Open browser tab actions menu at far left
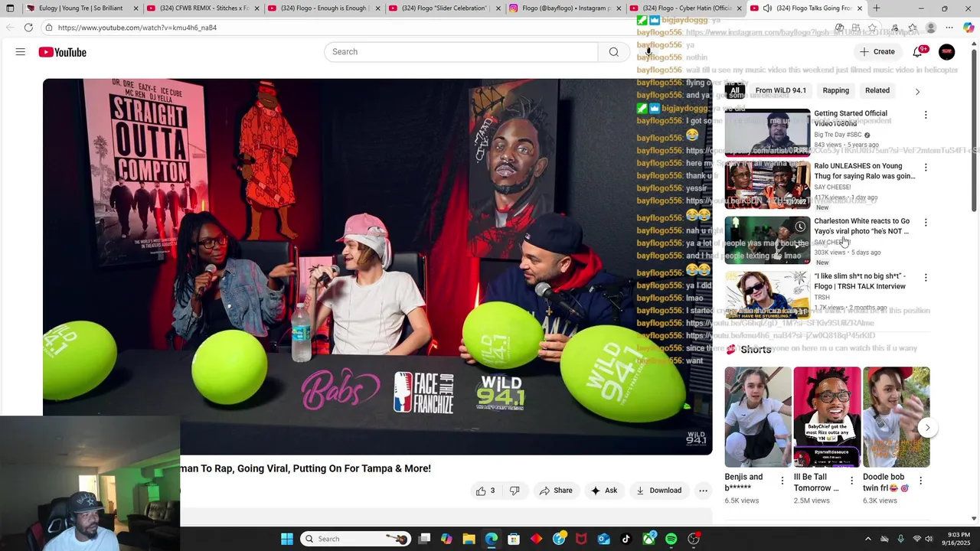The image size is (980, 551). (10, 8)
